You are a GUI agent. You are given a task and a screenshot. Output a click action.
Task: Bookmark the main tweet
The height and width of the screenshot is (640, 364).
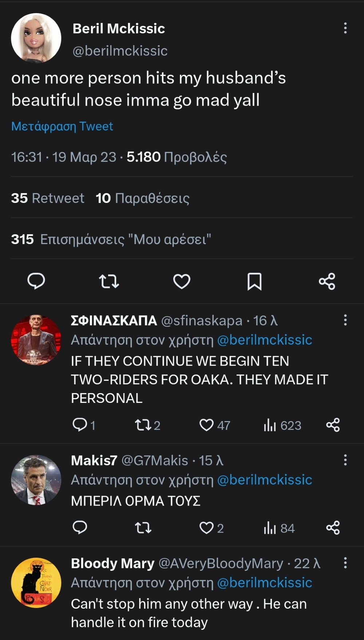pos(254,281)
